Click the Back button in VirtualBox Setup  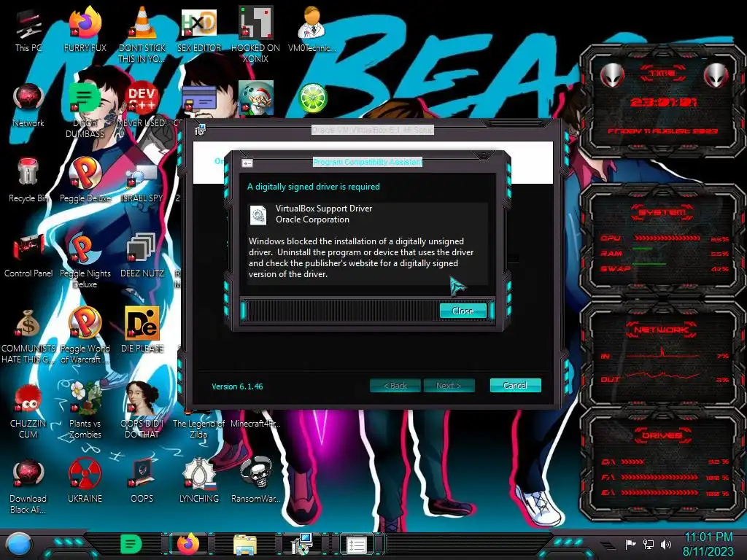tap(395, 385)
